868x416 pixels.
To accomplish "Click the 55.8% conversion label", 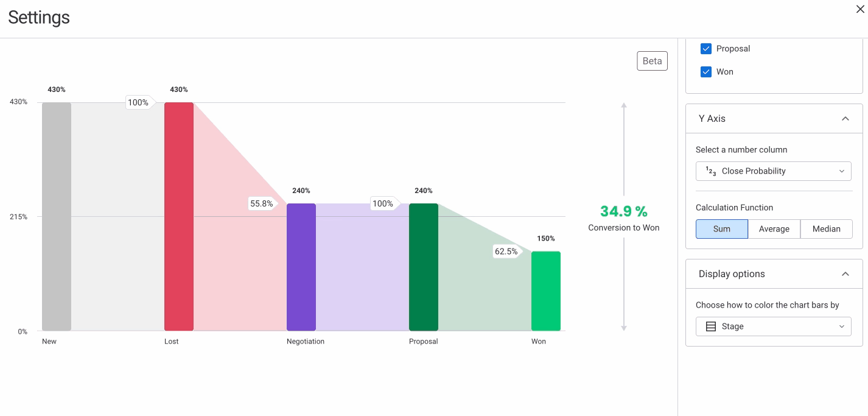I will [262, 203].
